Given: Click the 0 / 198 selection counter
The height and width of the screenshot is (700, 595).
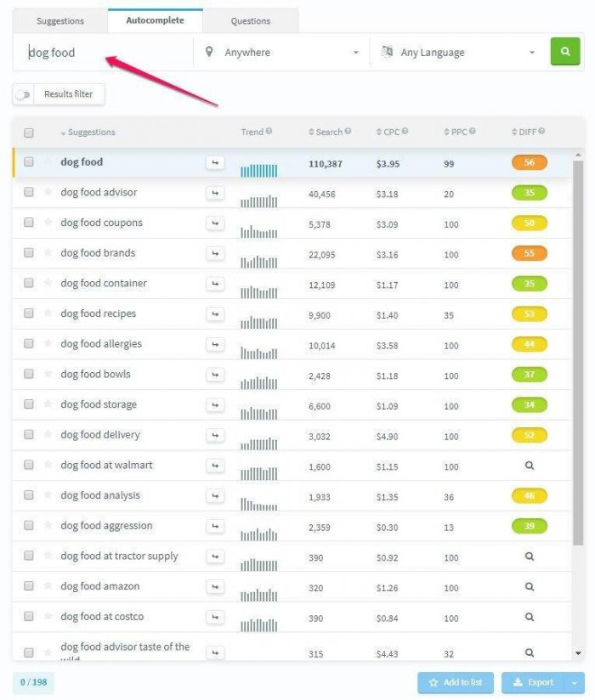Looking at the screenshot, I should (33, 682).
